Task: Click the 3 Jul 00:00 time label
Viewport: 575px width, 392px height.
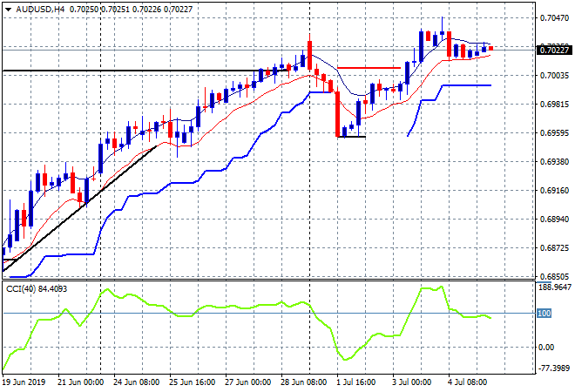Action: [x=412, y=382]
